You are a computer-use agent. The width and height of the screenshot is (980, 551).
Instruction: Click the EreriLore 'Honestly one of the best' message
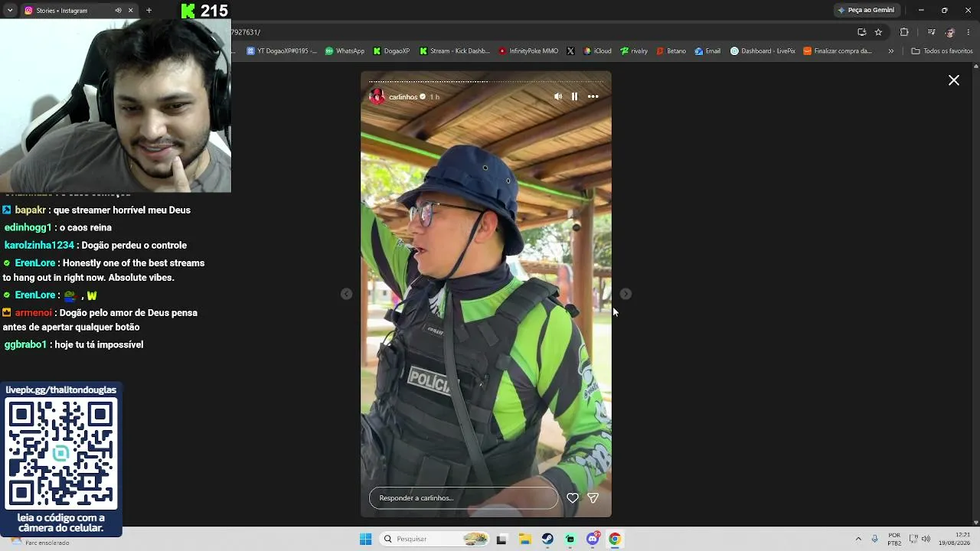tap(103, 270)
